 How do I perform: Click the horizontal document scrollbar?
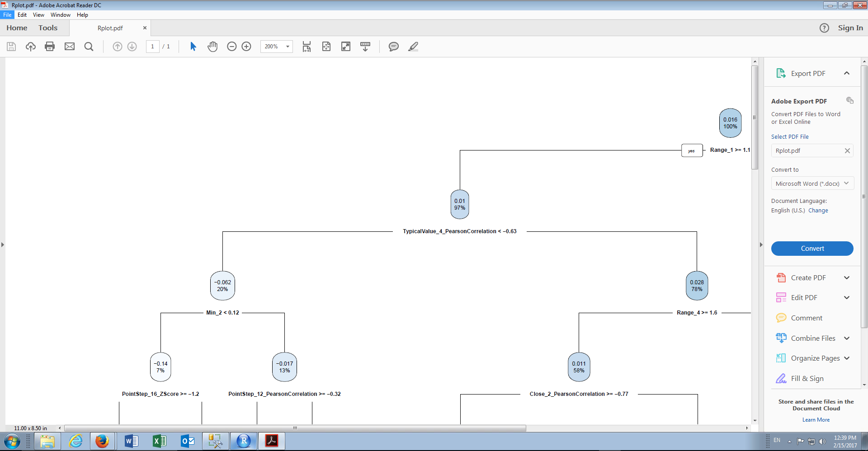click(x=295, y=428)
